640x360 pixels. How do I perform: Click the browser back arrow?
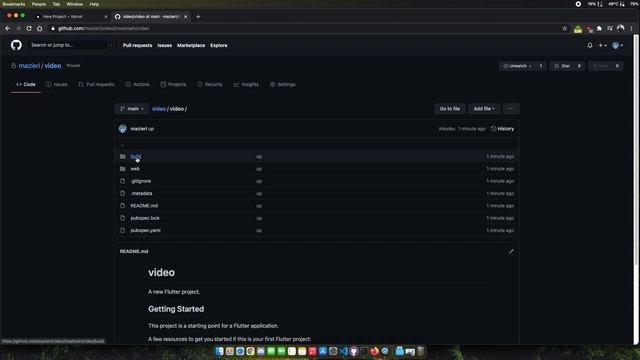pos(7,29)
